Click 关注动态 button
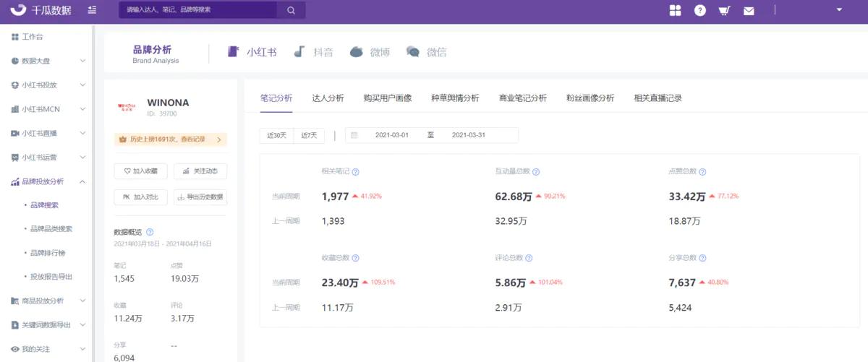The height and width of the screenshot is (362, 868). (x=200, y=171)
